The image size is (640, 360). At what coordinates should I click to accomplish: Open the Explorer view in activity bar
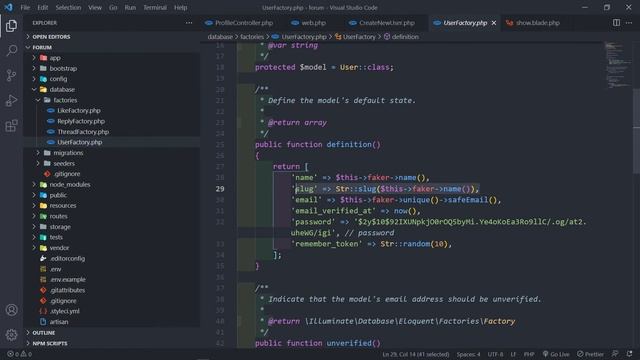pos(11,26)
